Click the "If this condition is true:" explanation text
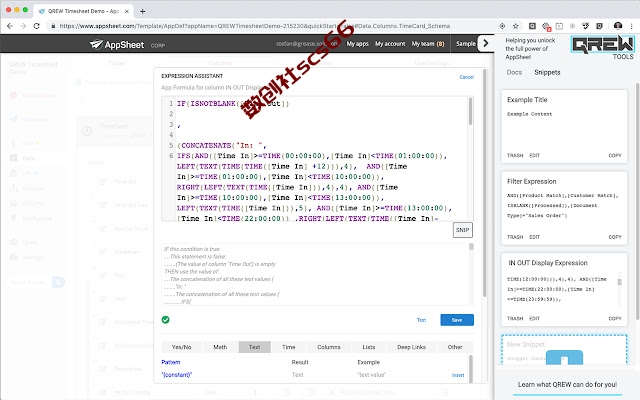This screenshot has height=400, width=640. coord(192,249)
